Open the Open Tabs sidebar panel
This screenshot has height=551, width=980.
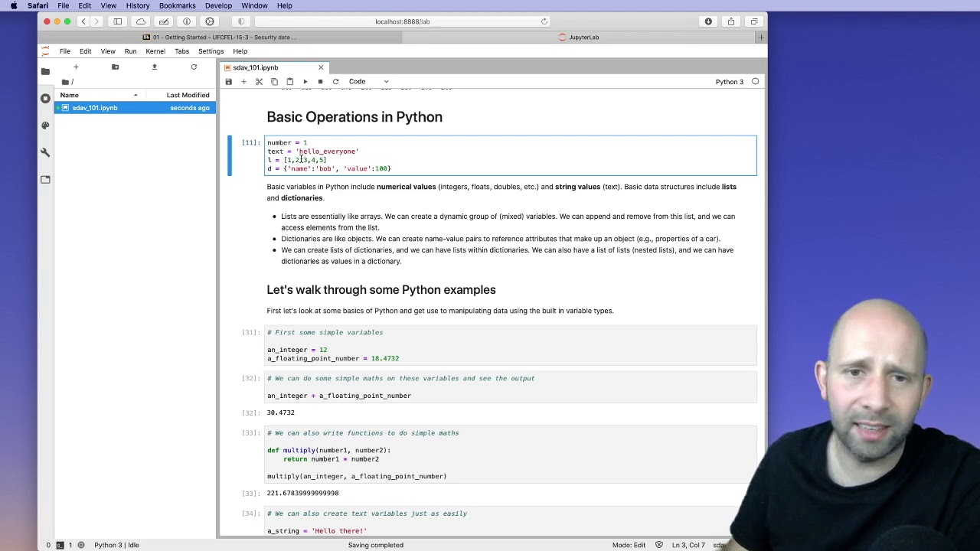tap(45, 180)
